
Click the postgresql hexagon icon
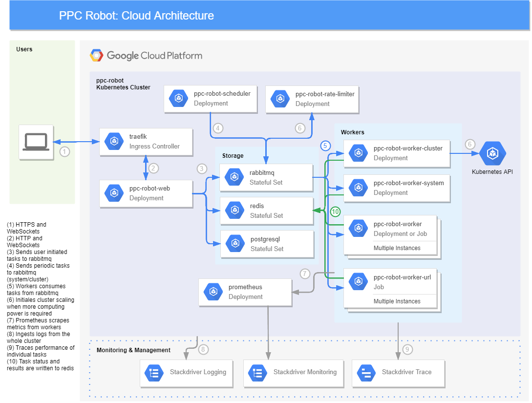(x=235, y=244)
